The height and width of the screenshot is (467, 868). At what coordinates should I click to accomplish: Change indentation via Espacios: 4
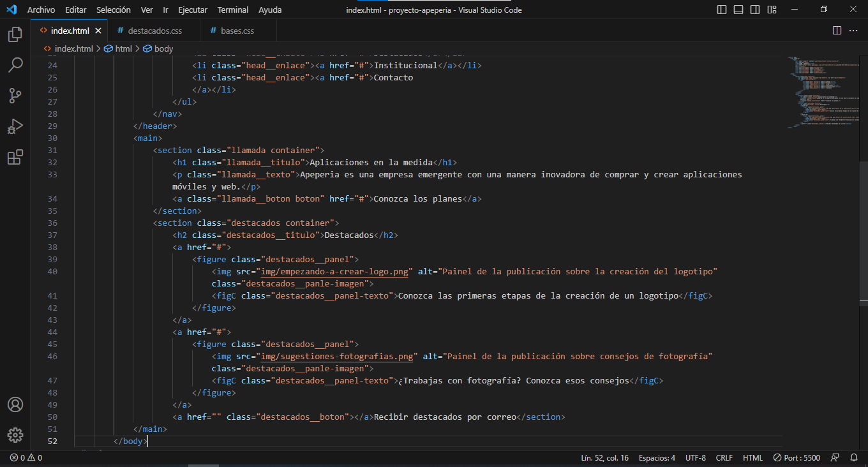657,457
